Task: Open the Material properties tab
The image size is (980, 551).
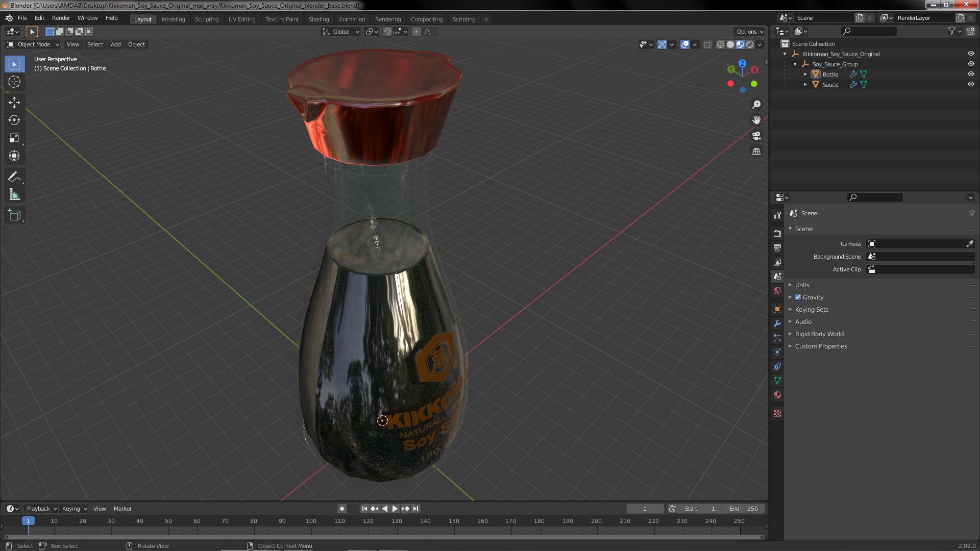Action: coord(777,395)
